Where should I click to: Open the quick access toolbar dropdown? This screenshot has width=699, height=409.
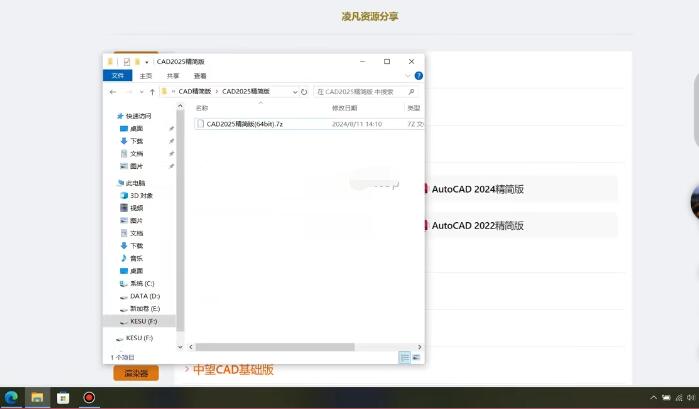pos(147,62)
